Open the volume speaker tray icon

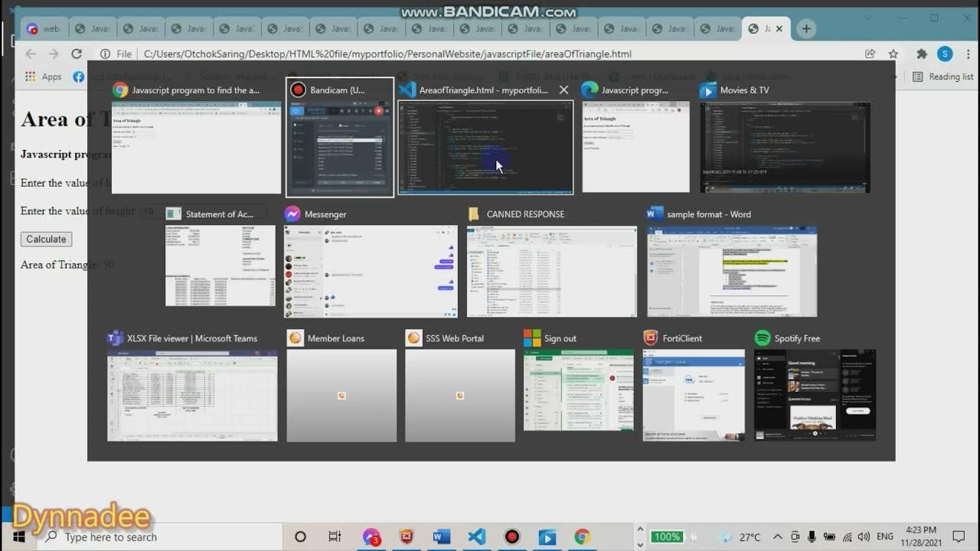864,536
